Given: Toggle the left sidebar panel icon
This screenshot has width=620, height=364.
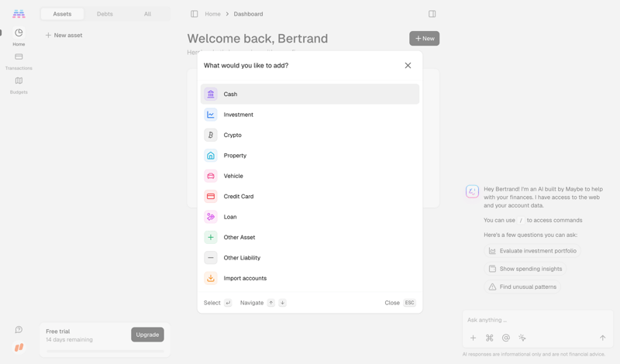Looking at the screenshot, I should 195,14.
